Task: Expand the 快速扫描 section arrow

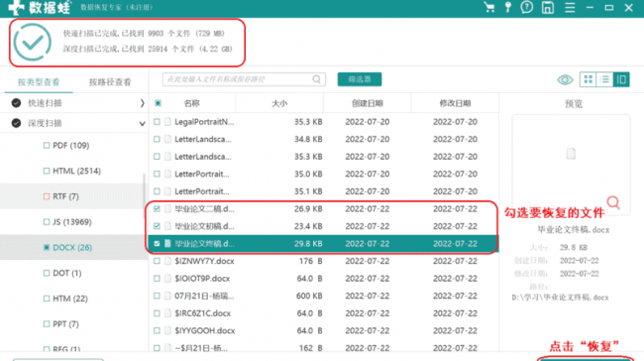Action: (142, 103)
